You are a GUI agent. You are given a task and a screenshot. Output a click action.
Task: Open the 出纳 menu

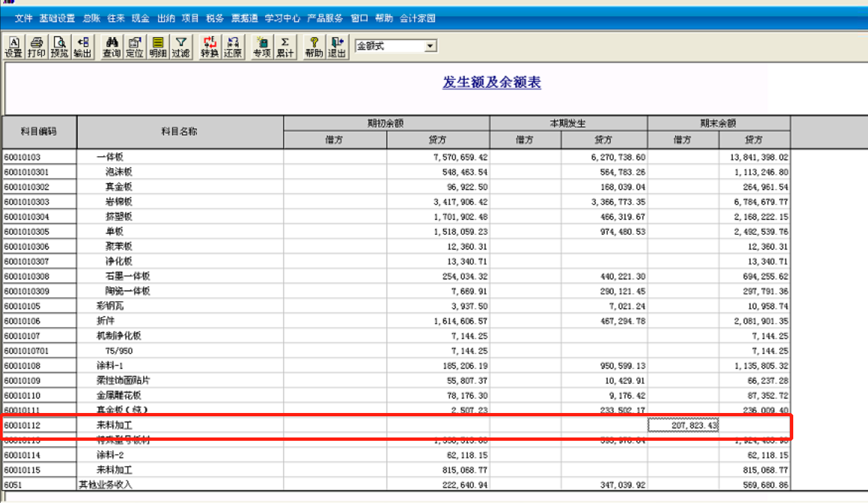tap(166, 19)
